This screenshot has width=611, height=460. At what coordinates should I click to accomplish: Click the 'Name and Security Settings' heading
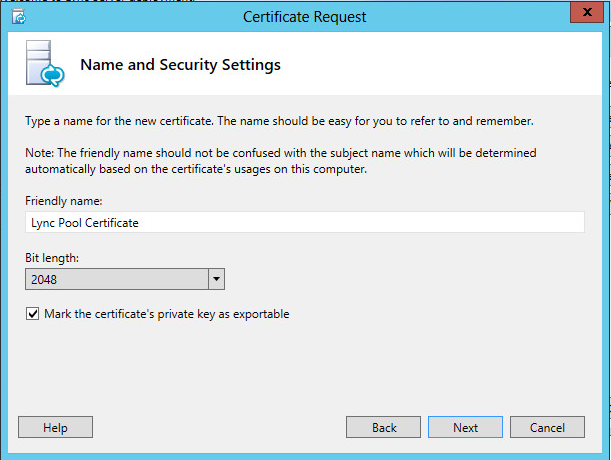[x=180, y=65]
